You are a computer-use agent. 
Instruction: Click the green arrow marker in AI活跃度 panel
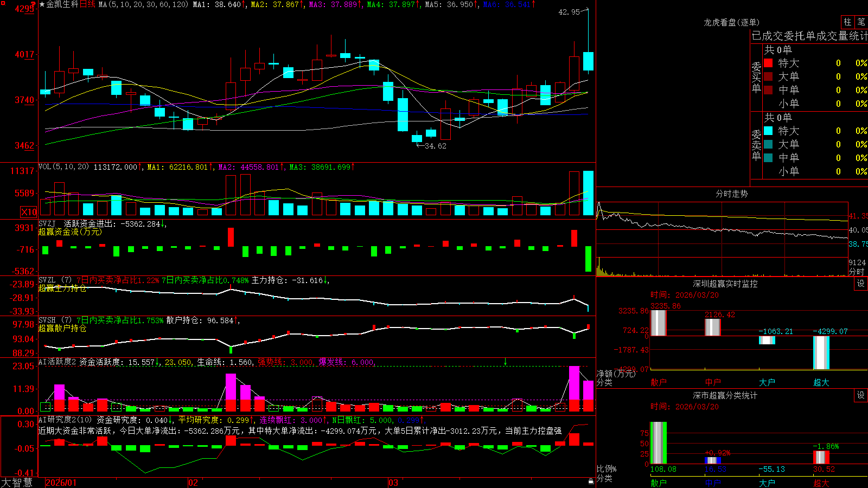pyautogui.click(x=505, y=362)
